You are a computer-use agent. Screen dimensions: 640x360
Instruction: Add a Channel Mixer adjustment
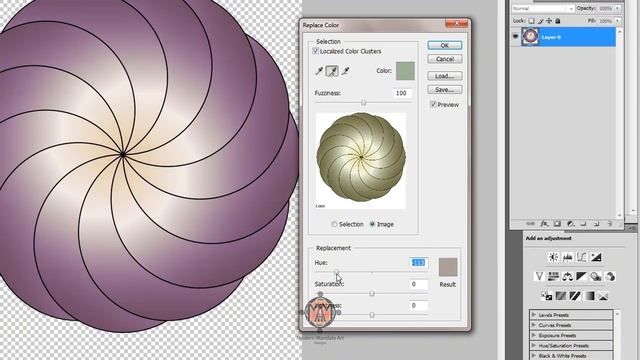coord(610,276)
